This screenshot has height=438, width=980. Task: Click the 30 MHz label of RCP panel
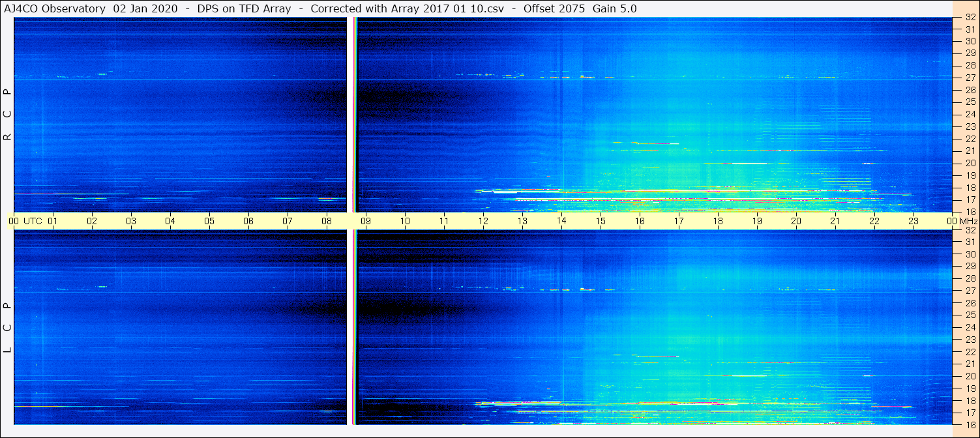point(970,41)
